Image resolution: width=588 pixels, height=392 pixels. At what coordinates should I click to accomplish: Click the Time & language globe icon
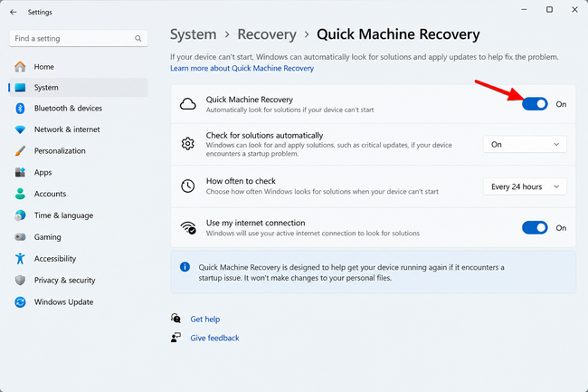(x=20, y=215)
